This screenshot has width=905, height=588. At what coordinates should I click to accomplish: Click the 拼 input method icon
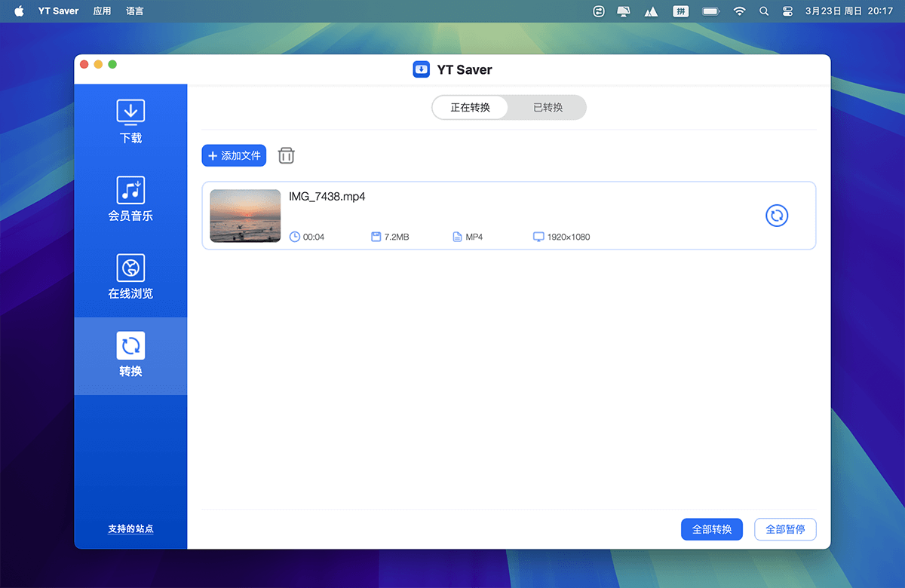point(681,11)
